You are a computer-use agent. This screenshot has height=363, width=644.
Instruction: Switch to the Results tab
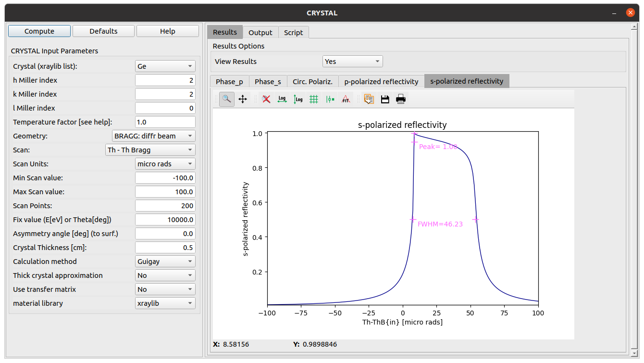[x=225, y=32]
